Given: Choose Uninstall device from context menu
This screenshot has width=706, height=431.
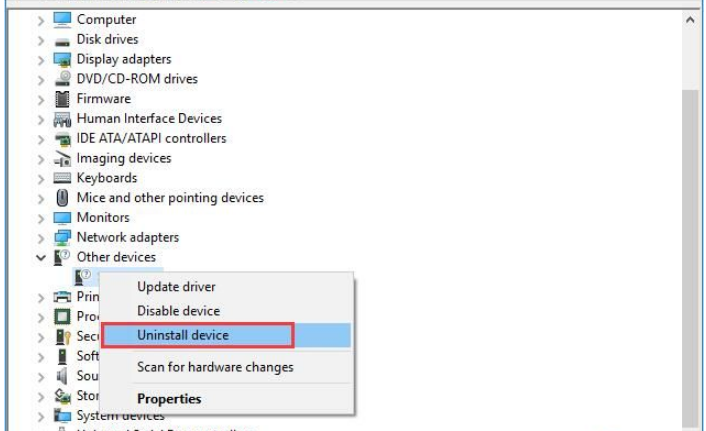Looking at the screenshot, I should pyautogui.click(x=183, y=335).
